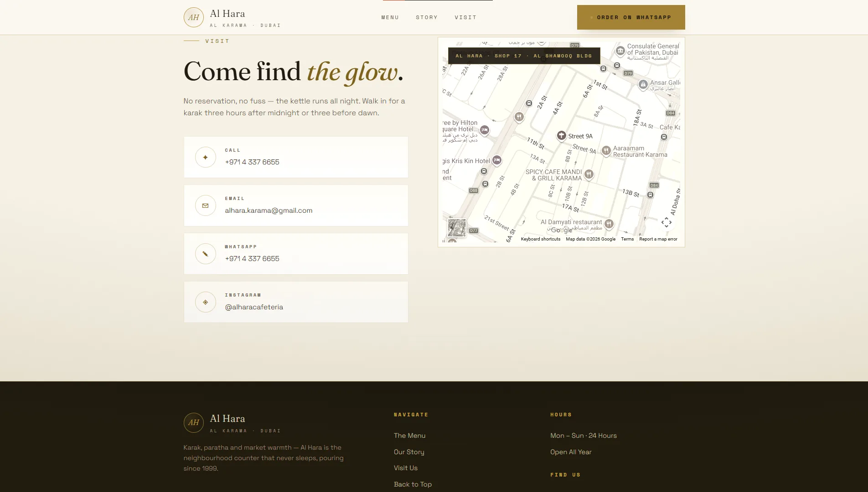Open the map Terms link
Screen dimensions: 868x492
click(x=627, y=239)
